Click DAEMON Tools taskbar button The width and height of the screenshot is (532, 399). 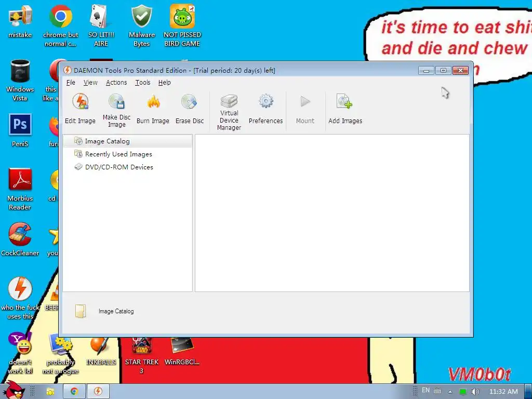click(98, 392)
